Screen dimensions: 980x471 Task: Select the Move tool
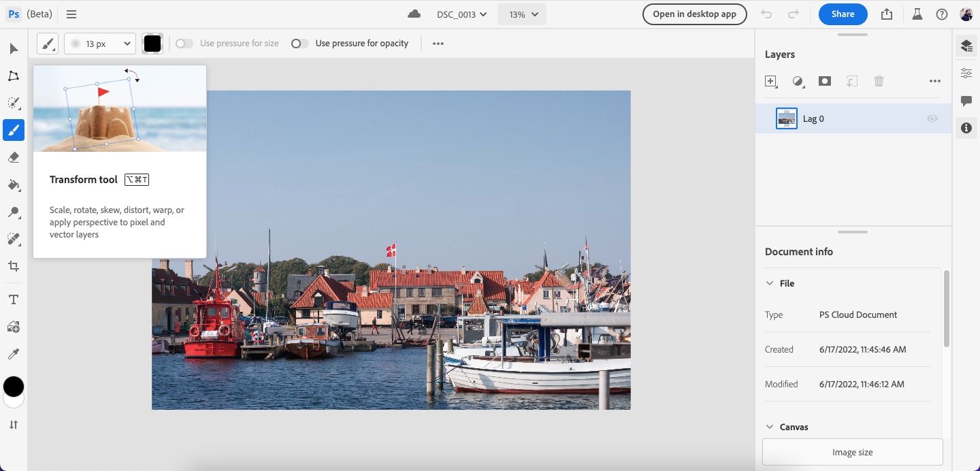14,48
